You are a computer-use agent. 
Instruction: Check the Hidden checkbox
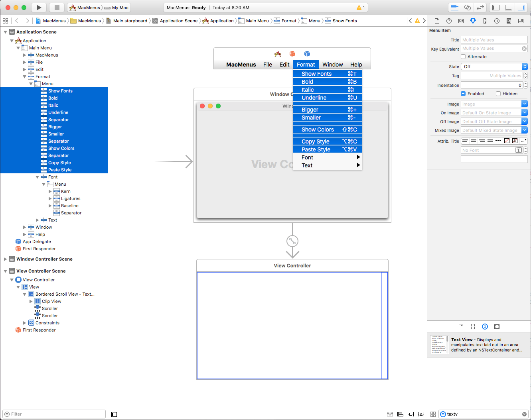coord(498,94)
